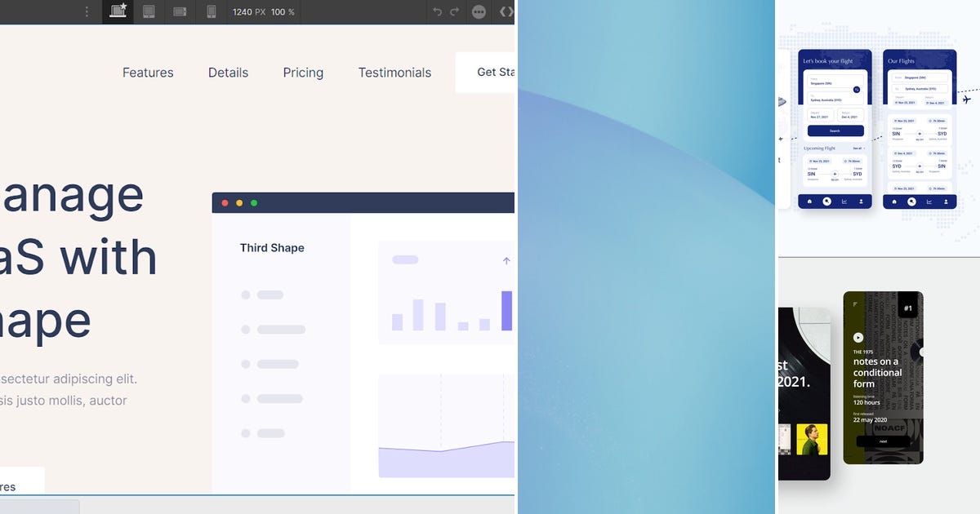Open mobile portrait preview mode
The height and width of the screenshot is (514, 980).
point(211,11)
